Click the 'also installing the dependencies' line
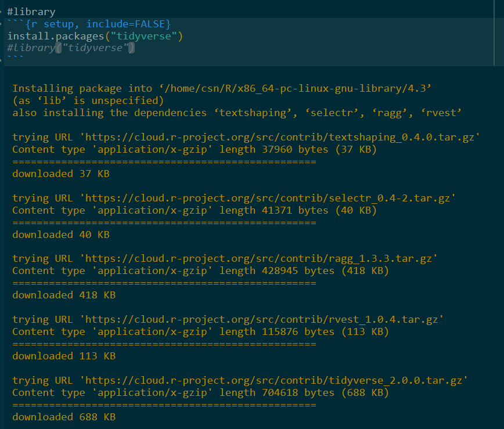 [237, 113]
